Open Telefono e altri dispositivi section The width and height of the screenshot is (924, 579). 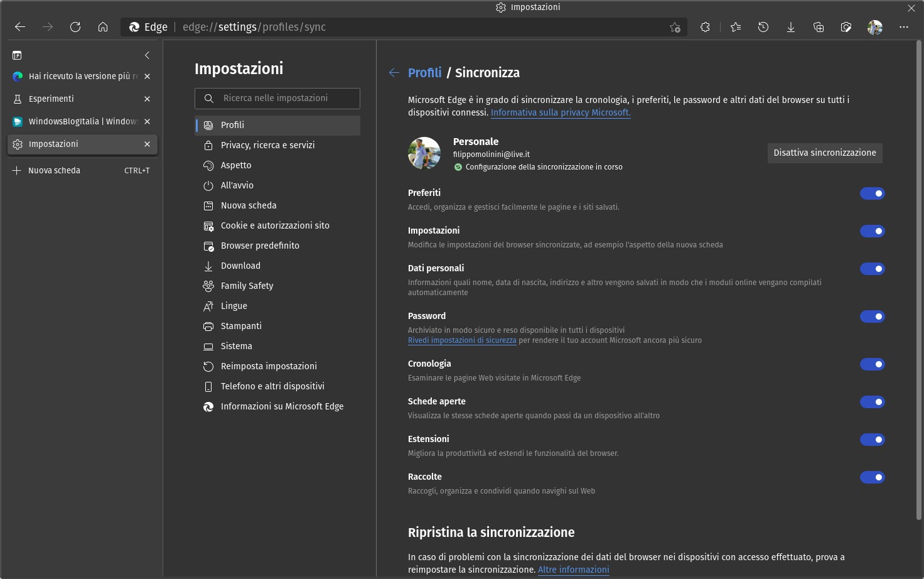click(x=277, y=386)
